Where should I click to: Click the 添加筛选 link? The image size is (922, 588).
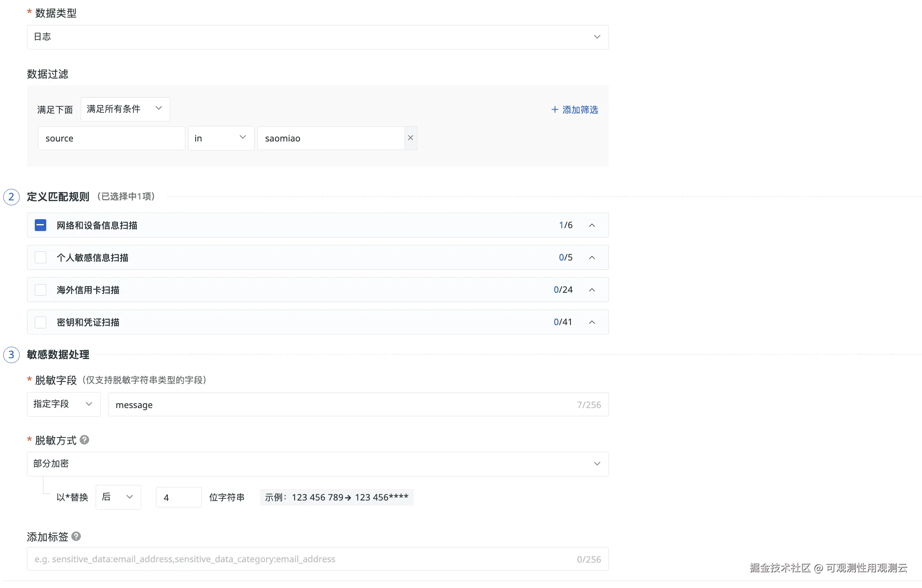(x=580, y=110)
